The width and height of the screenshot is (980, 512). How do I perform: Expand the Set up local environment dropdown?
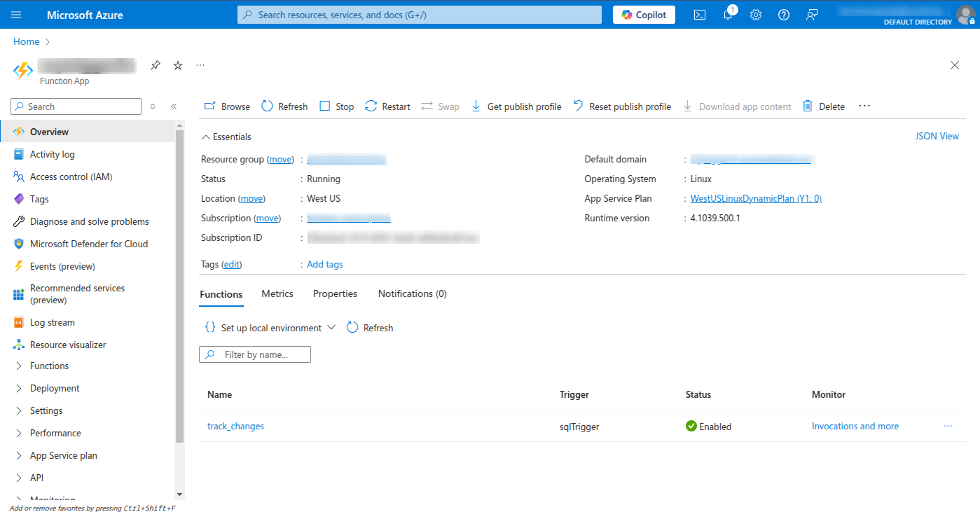(x=331, y=327)
